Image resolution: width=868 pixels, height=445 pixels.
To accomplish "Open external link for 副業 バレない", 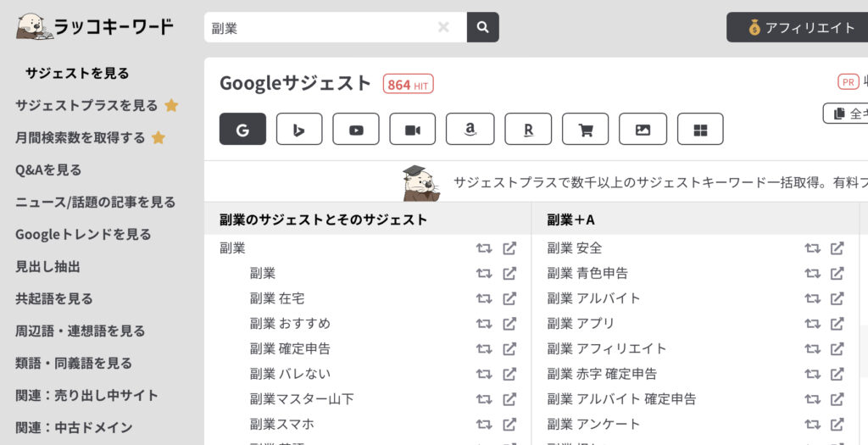I will 509,374.
